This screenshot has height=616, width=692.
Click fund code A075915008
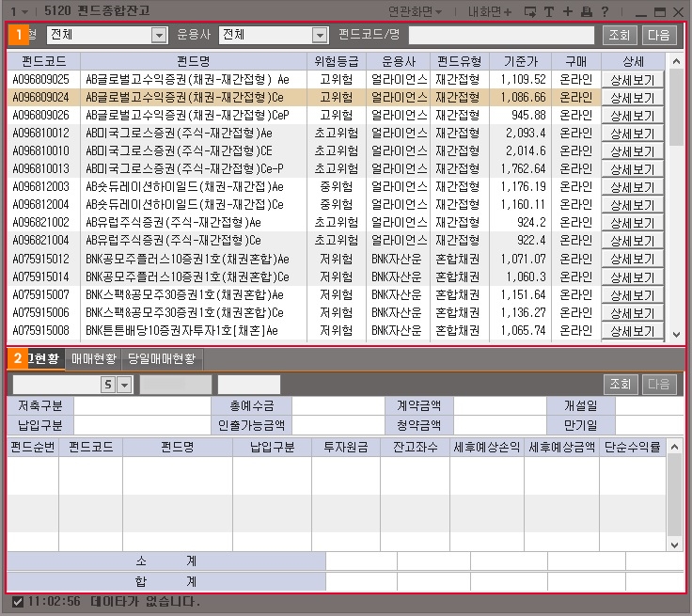coord(41,330)
